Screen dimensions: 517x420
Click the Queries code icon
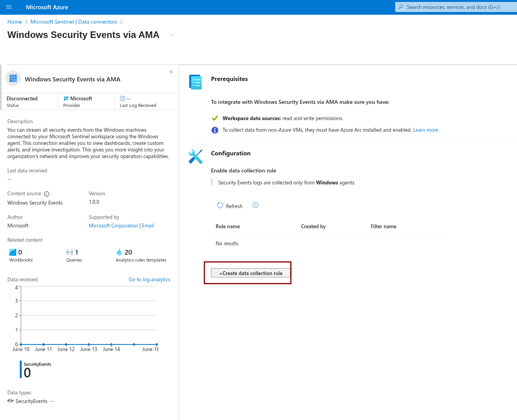[70, 252]
